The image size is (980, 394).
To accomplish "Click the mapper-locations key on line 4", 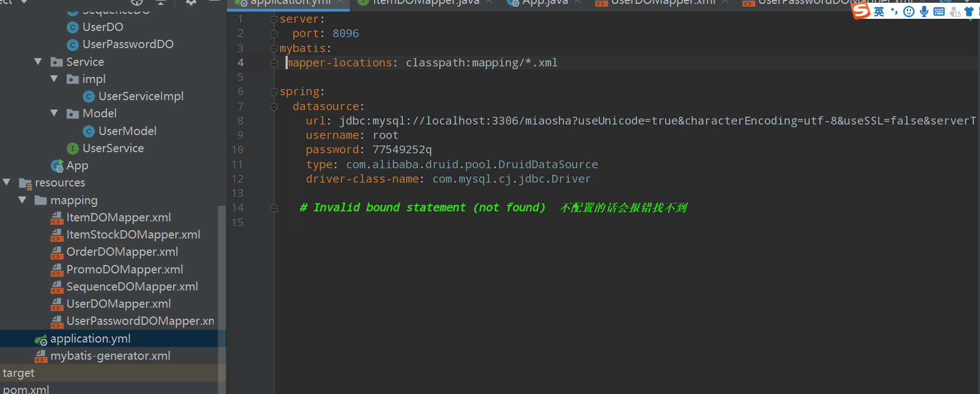I will pyautogui.click(x=339, y=63).
